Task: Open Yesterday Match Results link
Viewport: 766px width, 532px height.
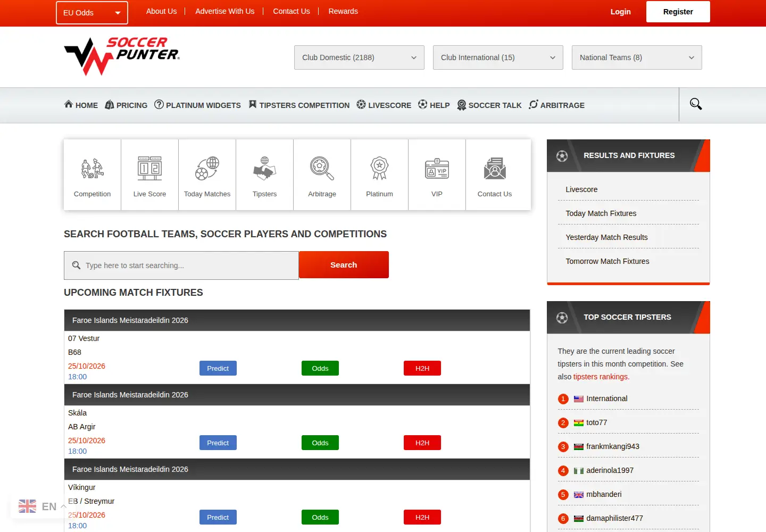Action: (x=607, y=237)
